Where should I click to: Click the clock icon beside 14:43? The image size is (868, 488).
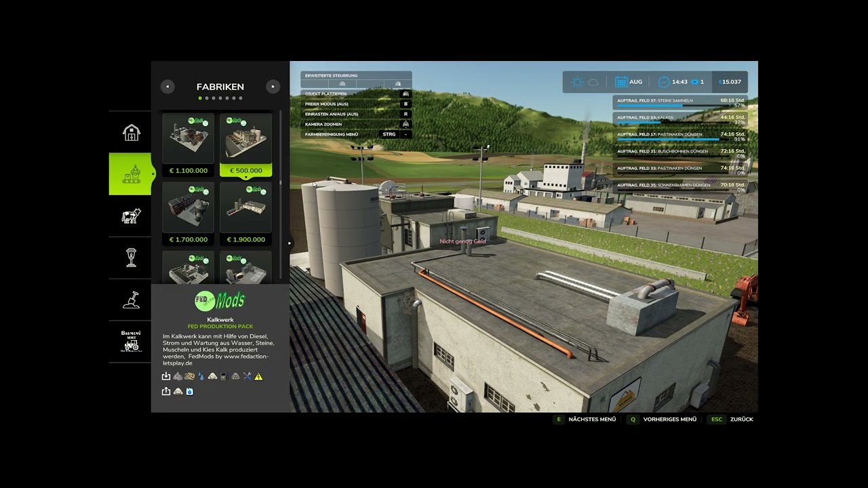pos(663,82)
